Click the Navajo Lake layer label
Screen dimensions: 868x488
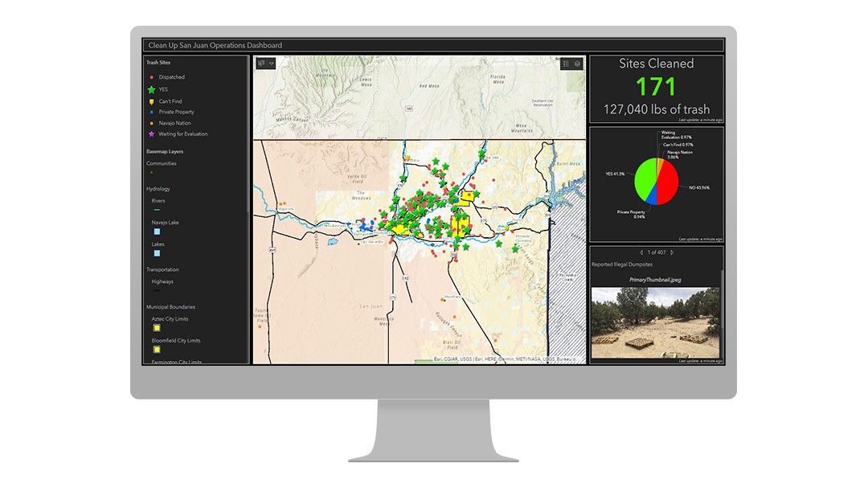pyautogui.click(x=165, y=223)
